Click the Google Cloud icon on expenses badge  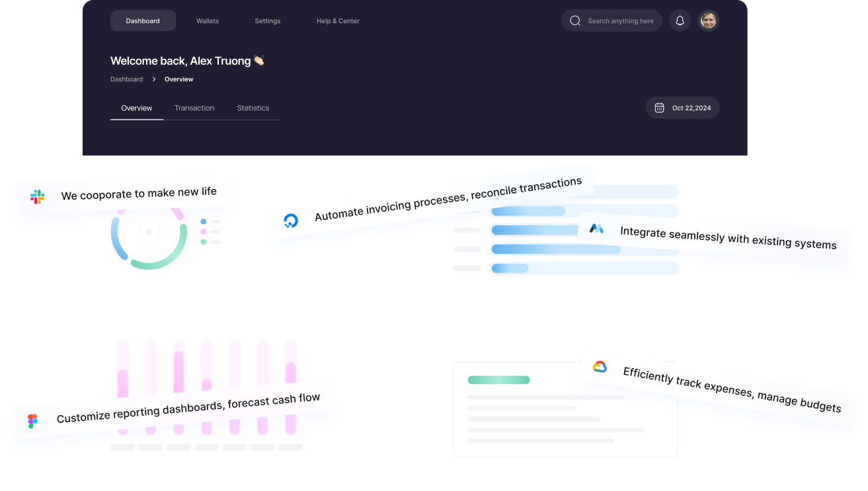(599, 366)
